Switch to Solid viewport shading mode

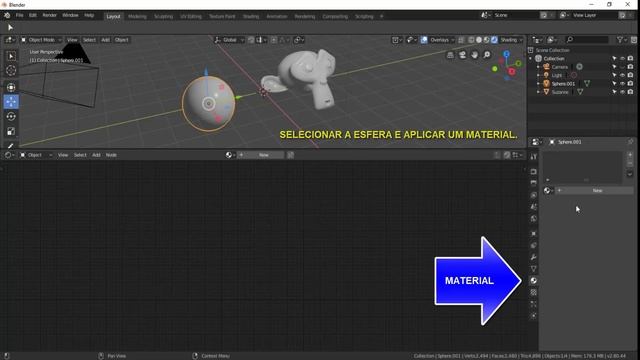coord(479,40)
